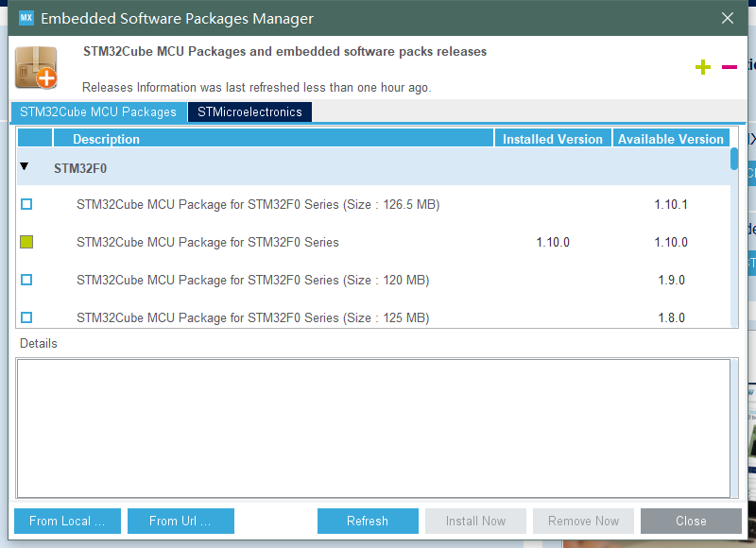Click the package list vertical scrollbar thumb
The width and height of the screenshot is (756, 548).
pyautogui.click(x=734, y=159)
